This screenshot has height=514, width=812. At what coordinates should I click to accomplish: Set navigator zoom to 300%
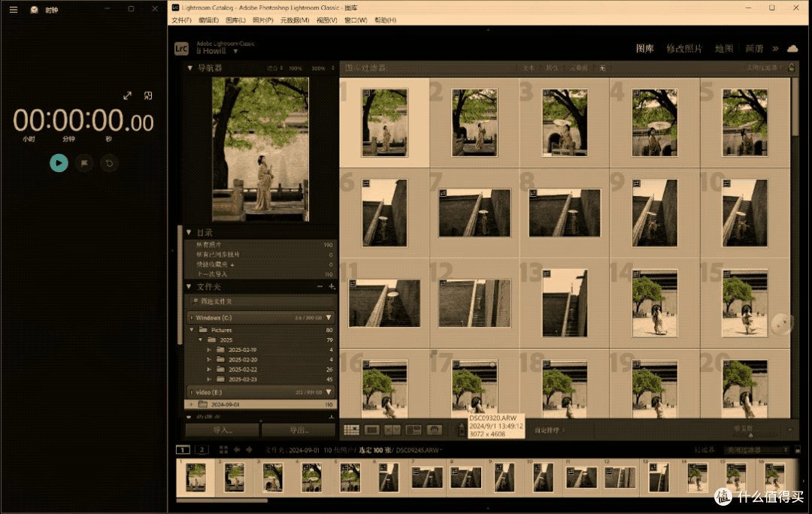point(318,68)
